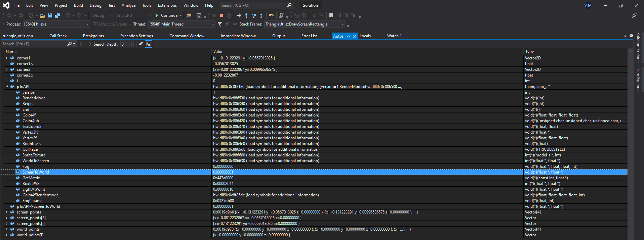Click the Visual Studio logo icon
This screenshot has width=644, height=240.
[x=6, y=5]
